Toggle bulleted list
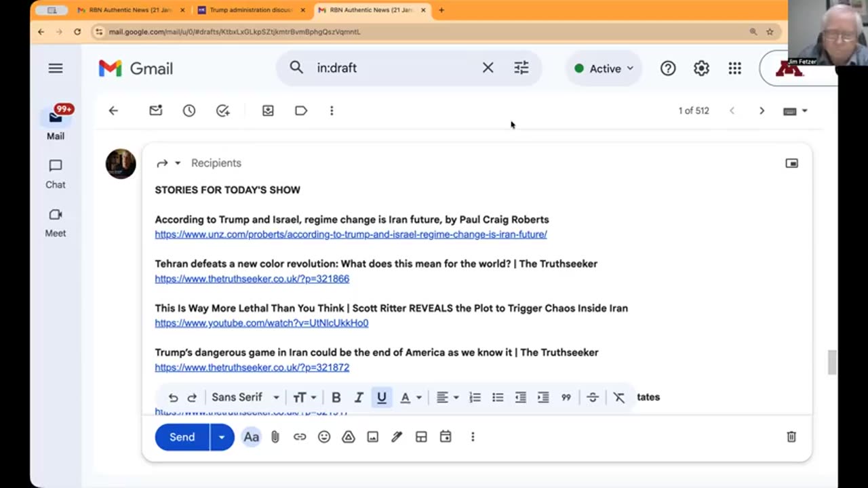The width and height of the screenshot is (868, 488). pyautogui.click(x=498, y=398)
